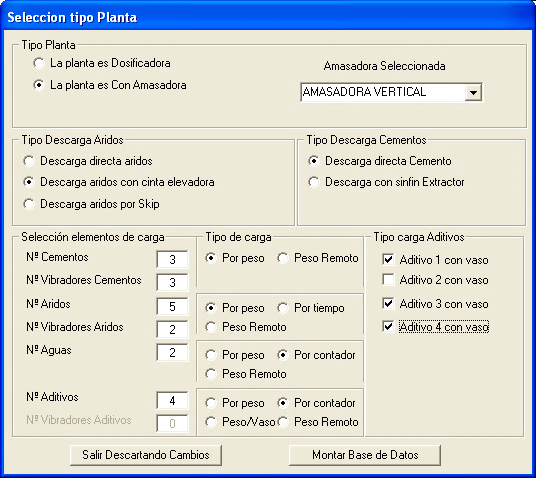Click the Nº Aguas input box
Screen dimensions: 536x478
(172, 352)
